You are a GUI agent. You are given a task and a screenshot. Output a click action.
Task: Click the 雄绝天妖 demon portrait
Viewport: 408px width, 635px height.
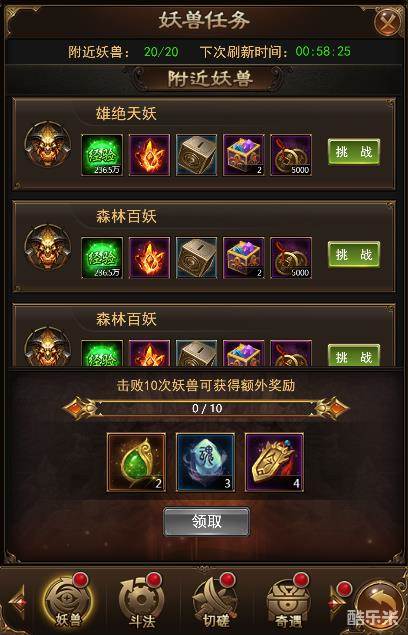pos(47,144)
